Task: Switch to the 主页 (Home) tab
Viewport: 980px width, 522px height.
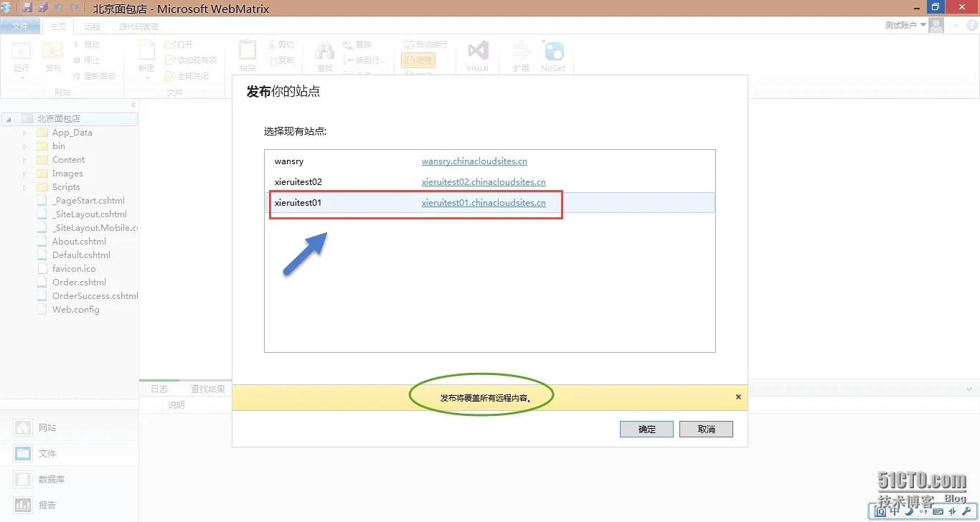Action: point(58,27)
